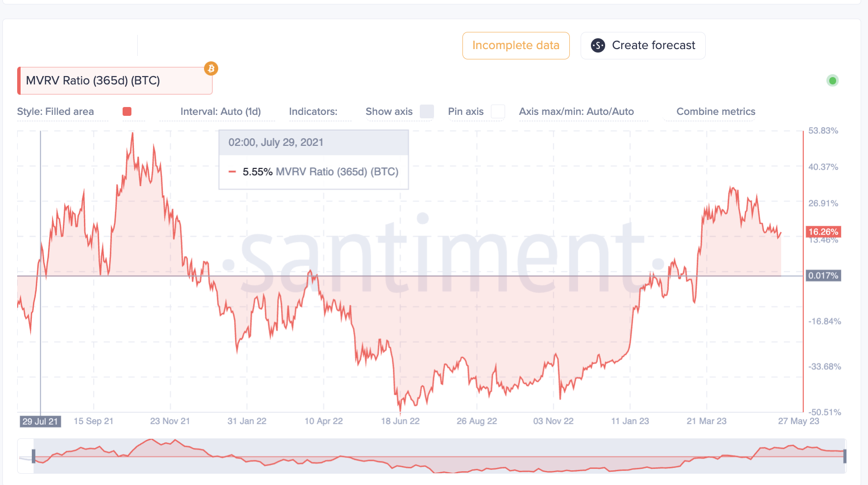Click the right handle of range brush
The height and width of the screenshot is (485, 868).
(845, 456)
